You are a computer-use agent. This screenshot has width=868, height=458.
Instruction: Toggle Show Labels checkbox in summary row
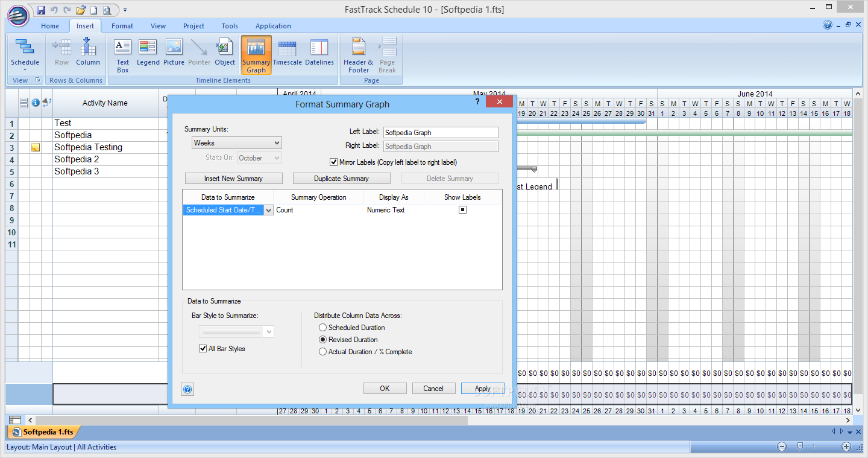tap(462, 210)
